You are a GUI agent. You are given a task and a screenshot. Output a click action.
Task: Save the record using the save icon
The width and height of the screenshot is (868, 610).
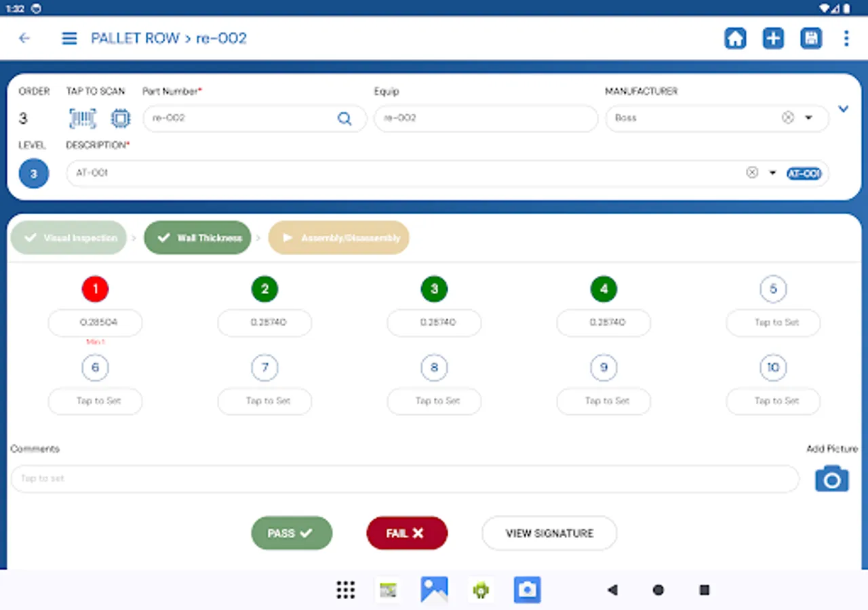[811, 38]
